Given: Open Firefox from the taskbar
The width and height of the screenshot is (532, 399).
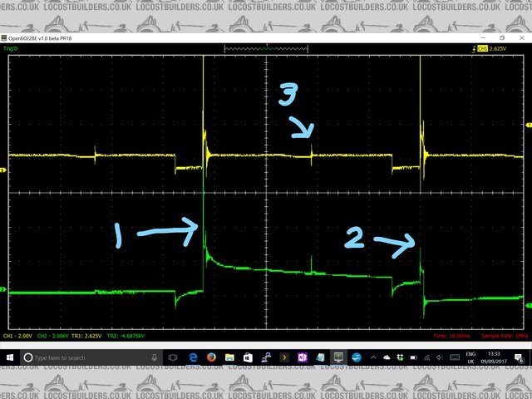Looking at the screenshot, I should coord(211,357).
